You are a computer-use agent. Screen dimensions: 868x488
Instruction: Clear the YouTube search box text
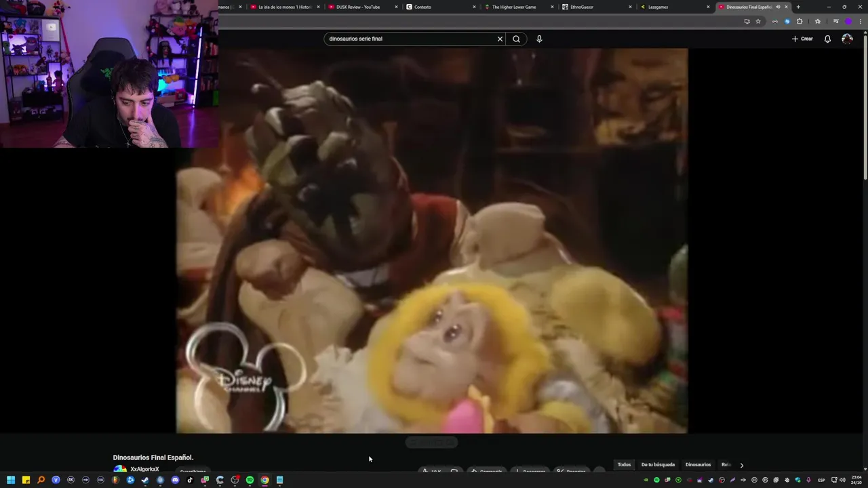coord(500,39)
